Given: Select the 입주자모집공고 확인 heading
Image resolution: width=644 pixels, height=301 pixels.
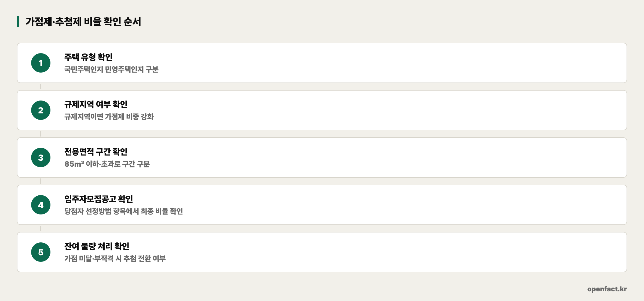Looking at the screenshot, I should pyautogui.click(x=98, y=199).
